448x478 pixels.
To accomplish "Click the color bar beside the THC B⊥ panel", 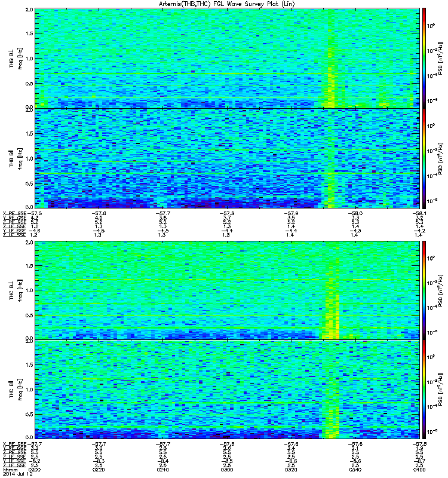I will point(424,290).
